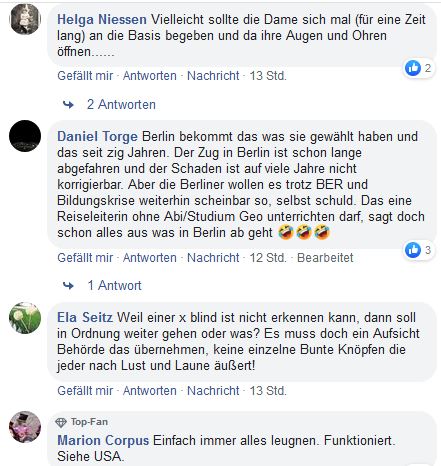Screen dimensions: 441x466
Task: Open Daniel Torge's black avatar
Action: [x=25, y=136]
